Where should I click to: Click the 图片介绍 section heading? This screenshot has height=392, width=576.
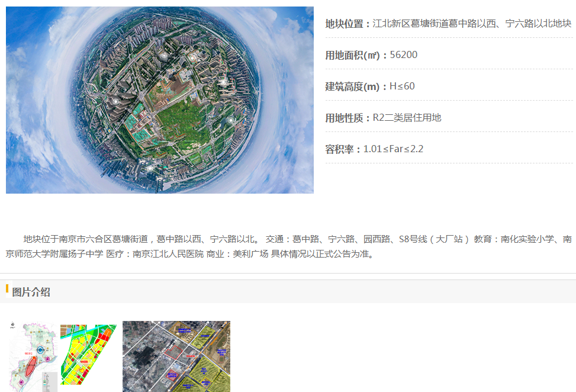(31, 292)
